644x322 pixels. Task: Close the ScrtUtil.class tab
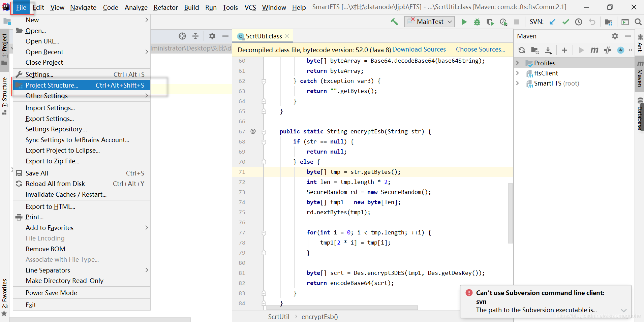287,36
